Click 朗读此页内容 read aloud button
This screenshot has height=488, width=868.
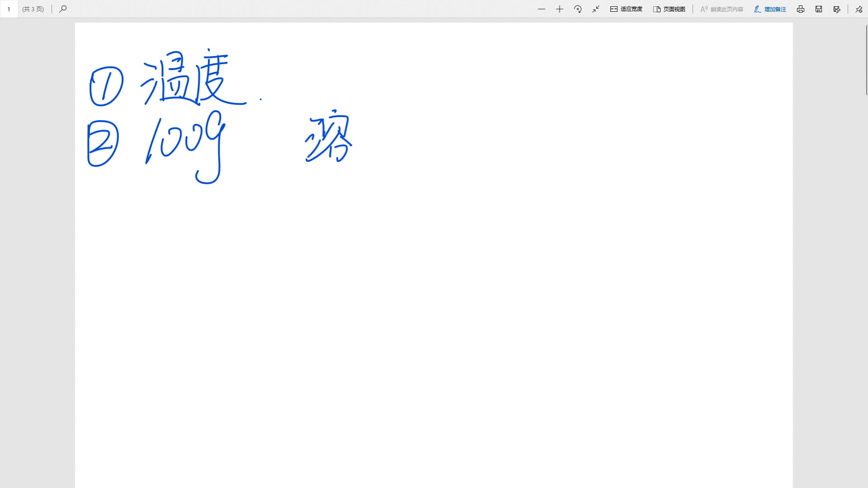coord(722,9)
